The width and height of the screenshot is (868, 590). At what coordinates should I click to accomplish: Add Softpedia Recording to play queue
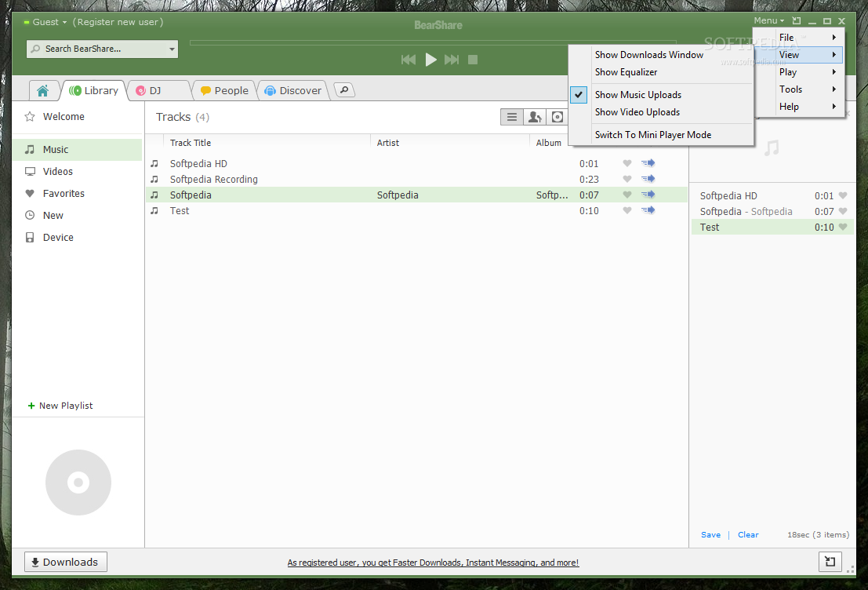pyautogui.click(x=648, y=178)
